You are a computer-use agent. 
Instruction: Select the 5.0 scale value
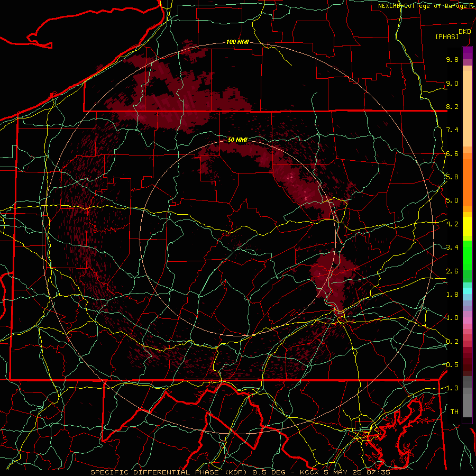(x=452, y=200)
